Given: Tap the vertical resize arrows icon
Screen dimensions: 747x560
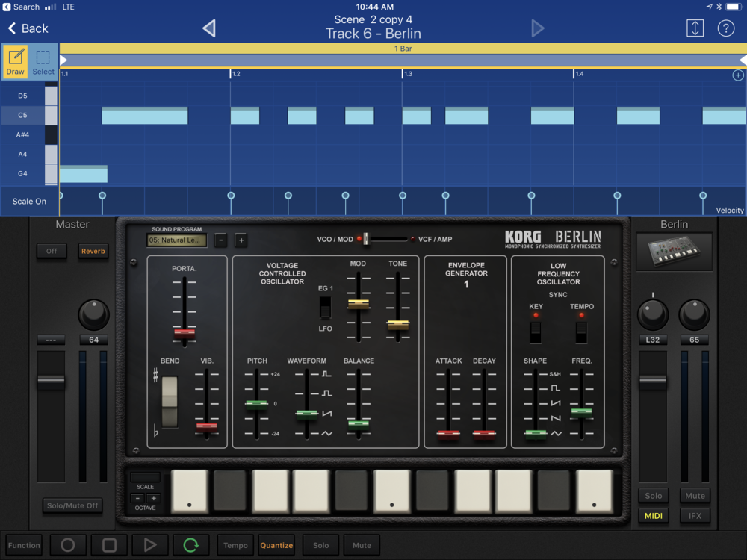Looking at the screenshot, I should click(x=695, y=28).
